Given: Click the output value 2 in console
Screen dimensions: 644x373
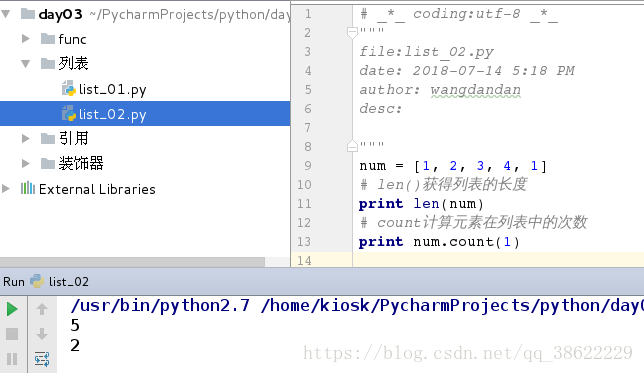Looking at the screenshot, I should point(75,345).
